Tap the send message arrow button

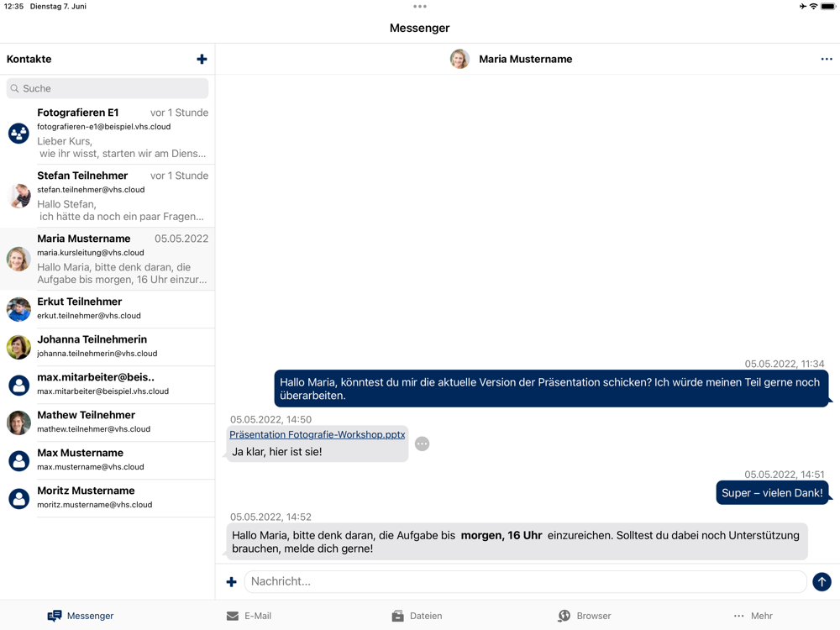pyautogui.click(x=822, y=581)
